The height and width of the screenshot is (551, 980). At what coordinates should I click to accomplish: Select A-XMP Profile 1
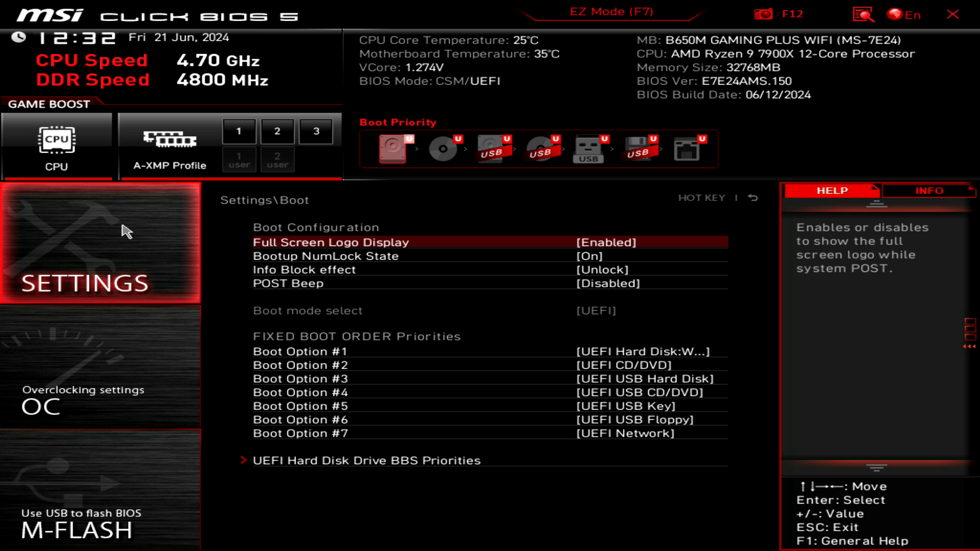239,131
